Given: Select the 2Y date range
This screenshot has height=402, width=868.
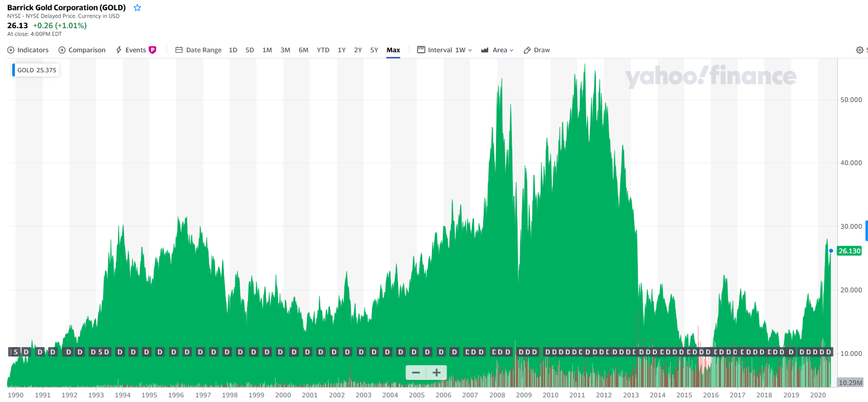Looking at the screenshot, I should click(x=358, y=50).
